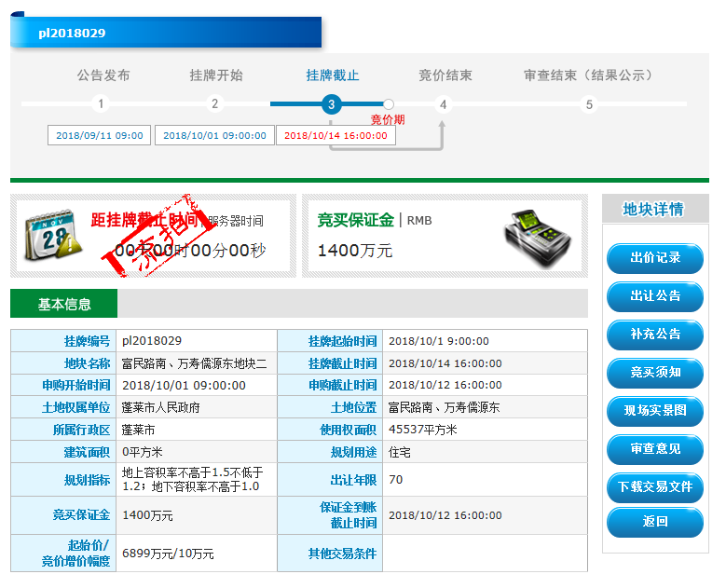This screenshot has width=726, height=588.
Task: Click the pl2018029 title header
Action: tap(166, 34)
